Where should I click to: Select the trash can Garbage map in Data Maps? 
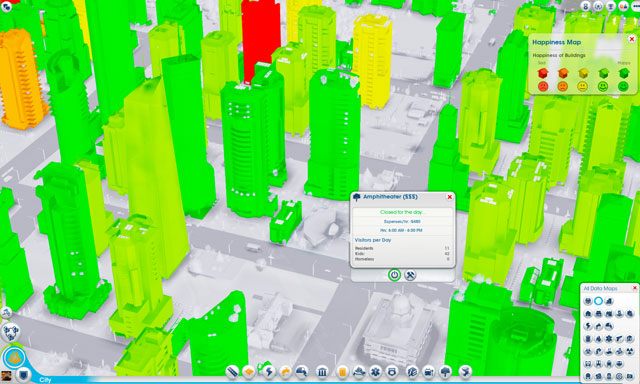[x=588, y=339]
